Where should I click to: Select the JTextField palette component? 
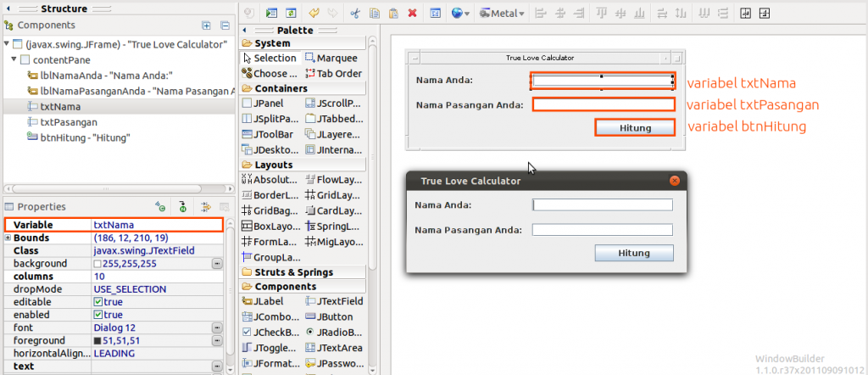[x=334, y=301]
